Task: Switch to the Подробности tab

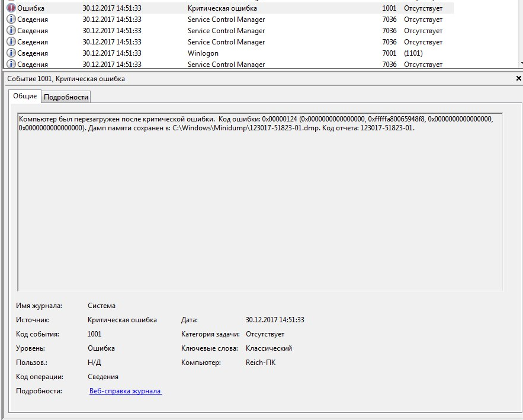Action: pyautogui.click(x=66, y=97)
